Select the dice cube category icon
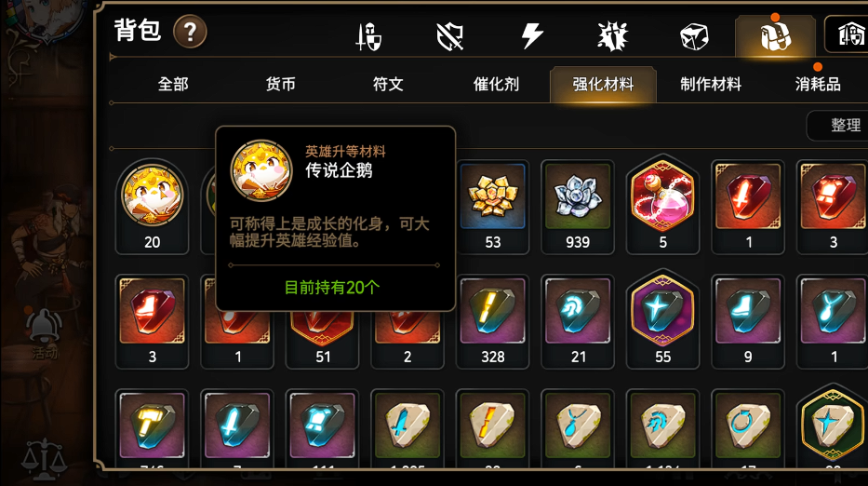 pyautogui.click(x=694, y=37)
